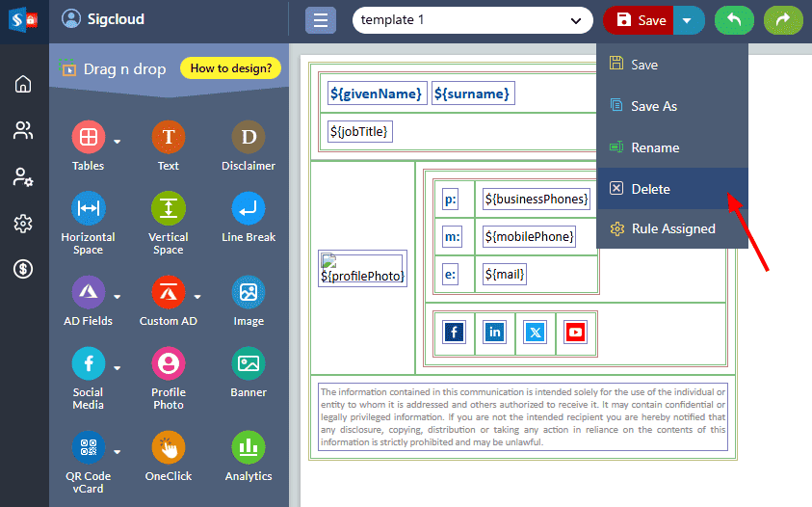Collapse the Save dropdown arrow
Viewport: 812px width, 507px height.
(689, 20)
